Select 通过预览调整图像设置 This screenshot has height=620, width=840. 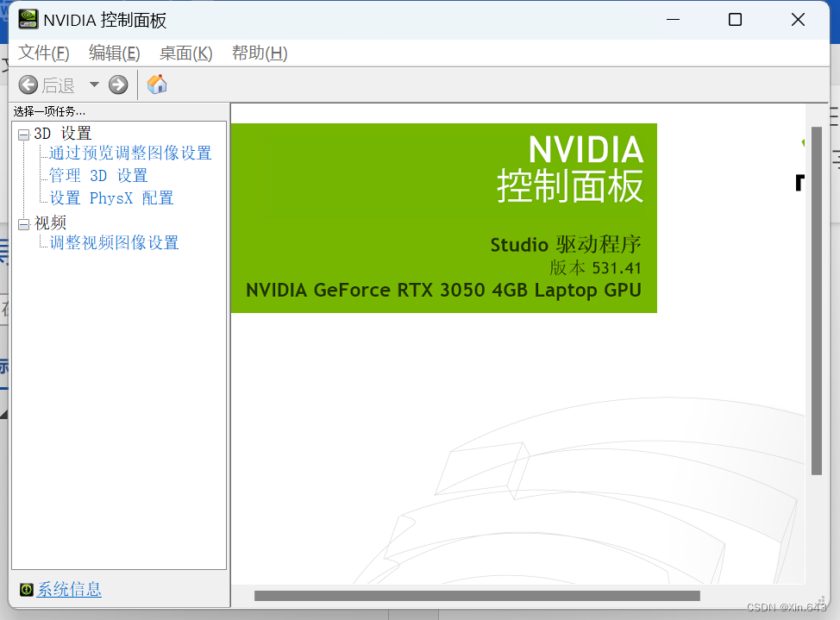(130, 153)
